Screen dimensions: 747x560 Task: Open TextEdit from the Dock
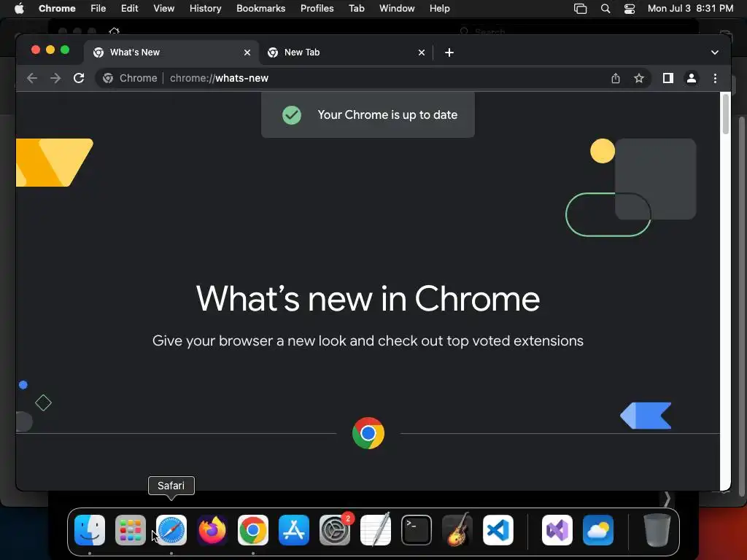(x=376, y=530)
